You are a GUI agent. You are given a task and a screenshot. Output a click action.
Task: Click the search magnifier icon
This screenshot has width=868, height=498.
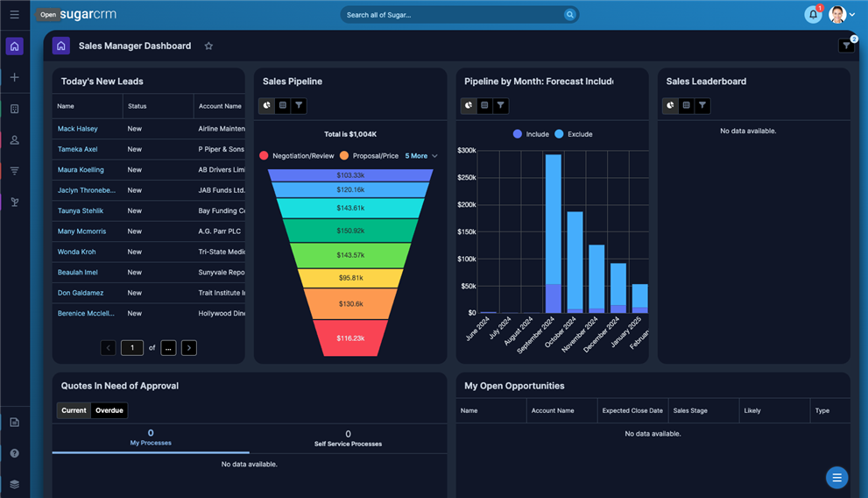[x=569, y=15]
